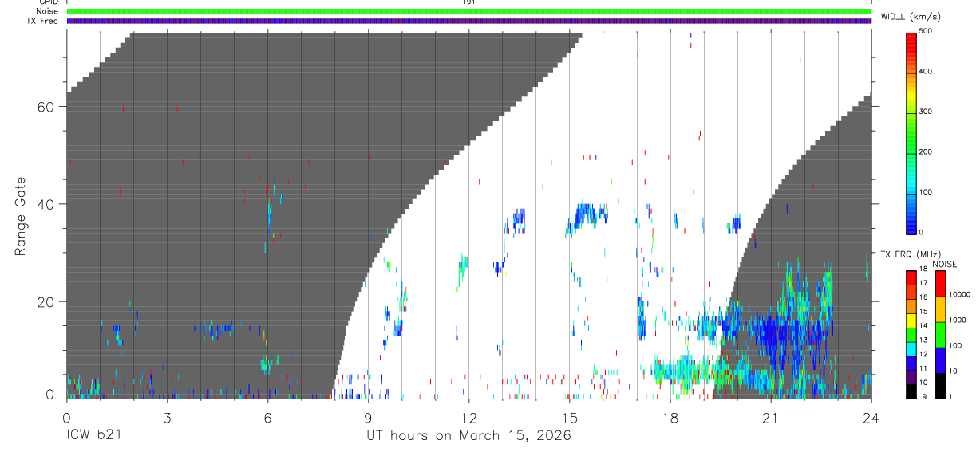Viewport: 980px width, 452px height.
Task: Click the 11 tick on the TX FRQ scale
Action: 924,368
